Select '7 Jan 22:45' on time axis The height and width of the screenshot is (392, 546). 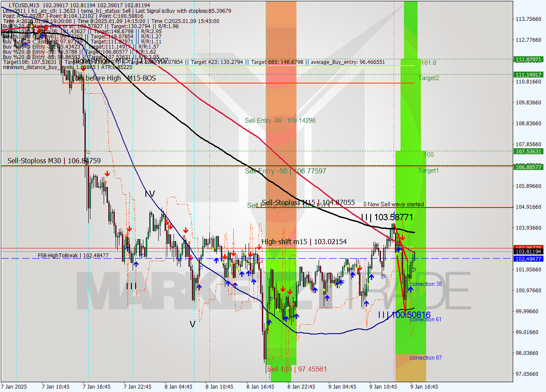tap(138, 387)
